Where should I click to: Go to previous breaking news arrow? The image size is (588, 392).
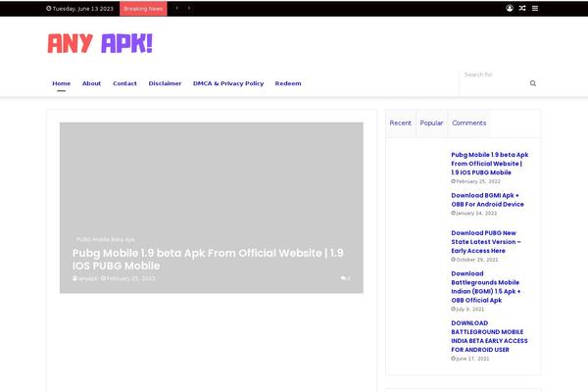click(x=176, y=8)
